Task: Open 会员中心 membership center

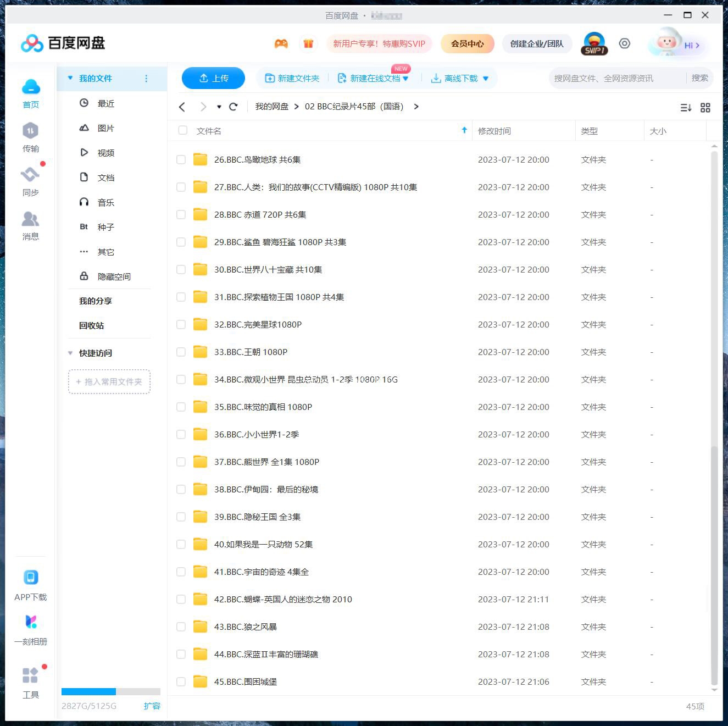Action: point(467,43)
